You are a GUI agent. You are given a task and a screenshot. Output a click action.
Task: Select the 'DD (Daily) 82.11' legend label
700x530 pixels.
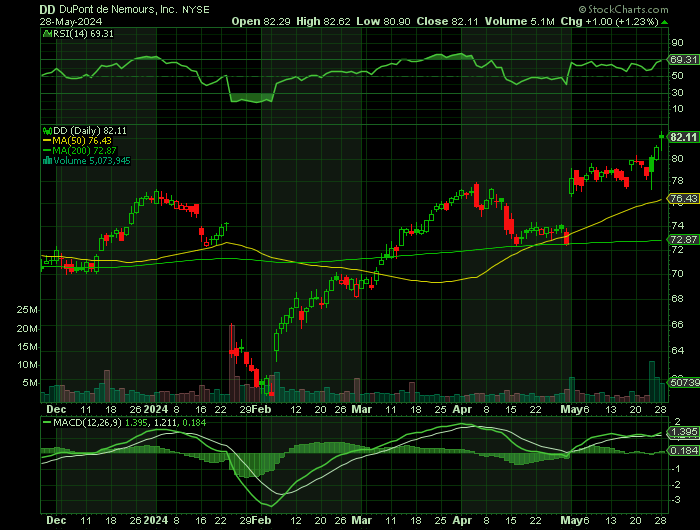[x=90, y=131]
